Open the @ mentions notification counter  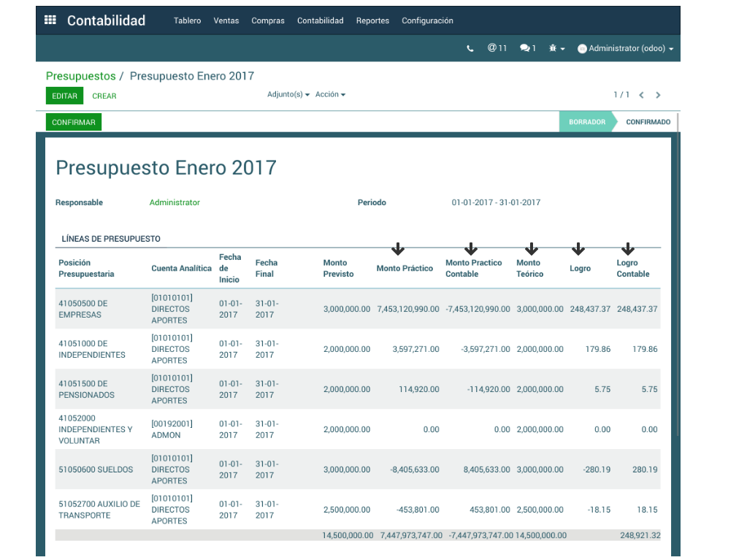497,48
